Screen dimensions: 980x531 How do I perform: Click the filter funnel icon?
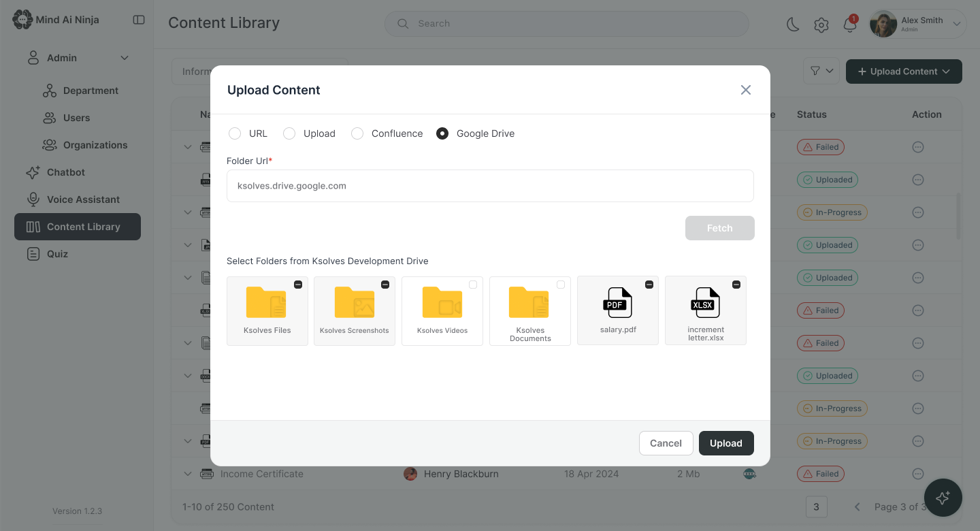(815, 71)
